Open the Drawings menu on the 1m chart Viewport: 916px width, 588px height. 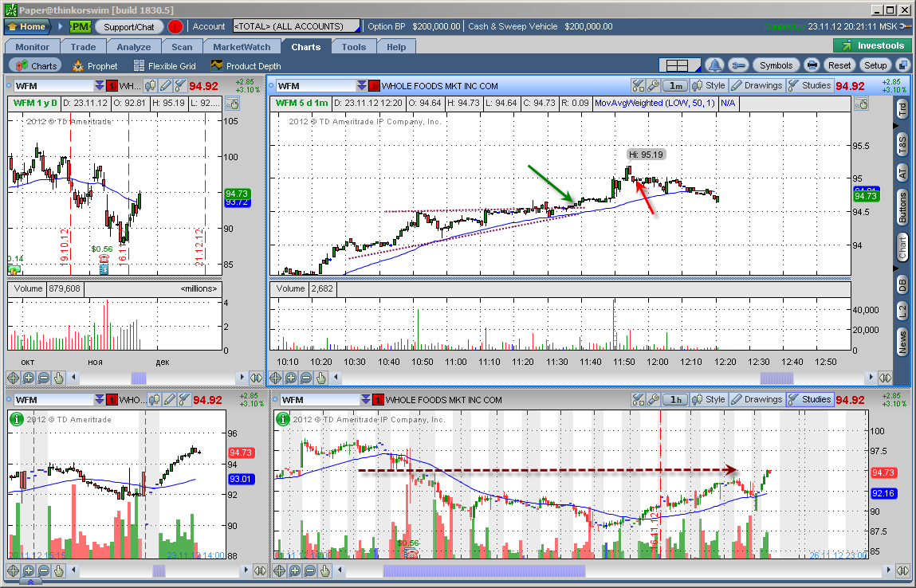pyautogui.click(x=757, y=86)
